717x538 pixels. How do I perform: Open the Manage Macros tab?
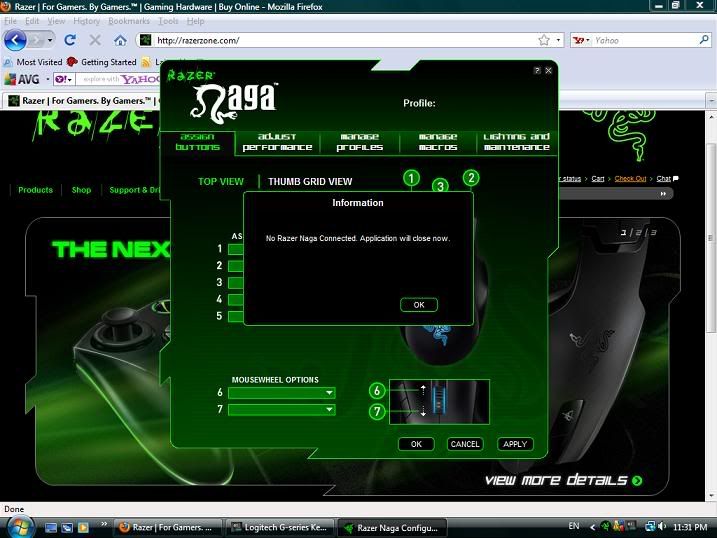click(438, 142)
